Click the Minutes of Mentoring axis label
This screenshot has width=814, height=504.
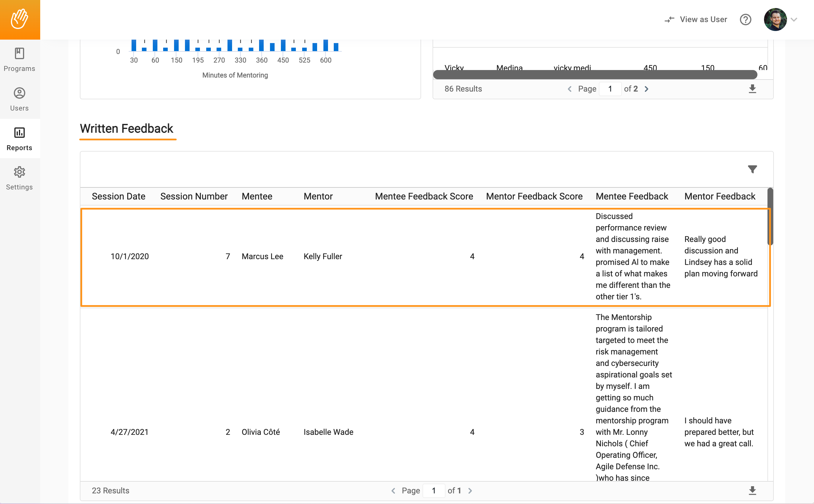(x=235, y=75)
